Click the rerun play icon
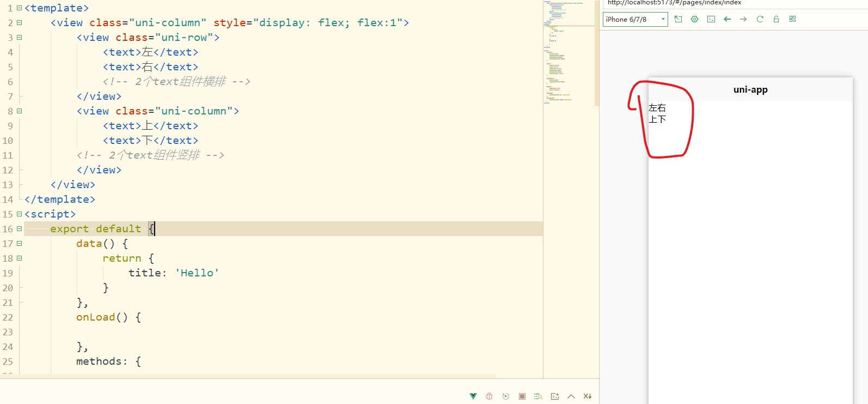The height and width of the screenshot is (404, 868). [x=506, y=396]
